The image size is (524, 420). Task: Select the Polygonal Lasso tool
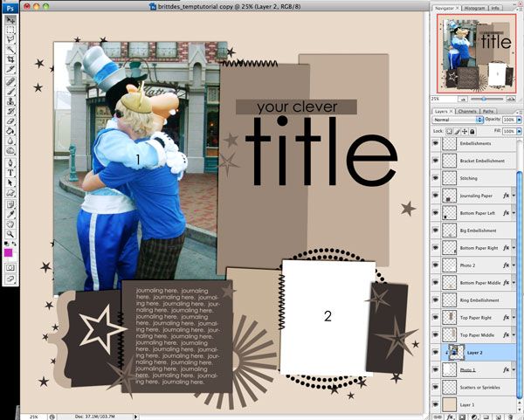(10, 40)
